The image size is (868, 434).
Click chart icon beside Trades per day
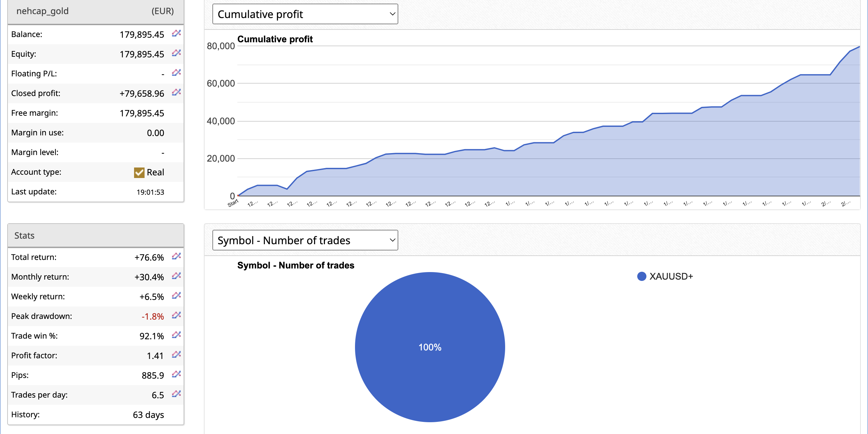176,394
